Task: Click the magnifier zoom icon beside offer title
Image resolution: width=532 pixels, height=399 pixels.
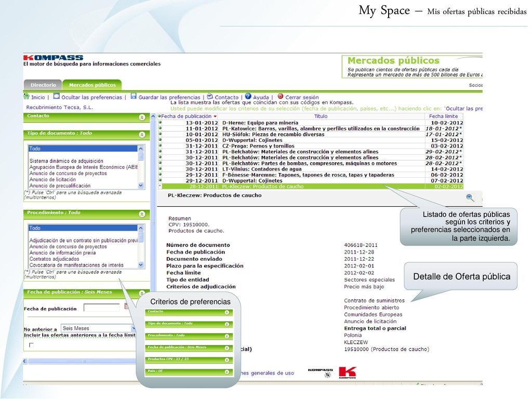Action: (470, 198)
